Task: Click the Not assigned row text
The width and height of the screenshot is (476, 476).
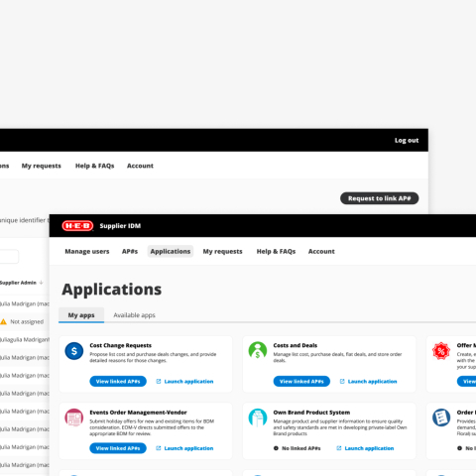Action: point(27,321)
